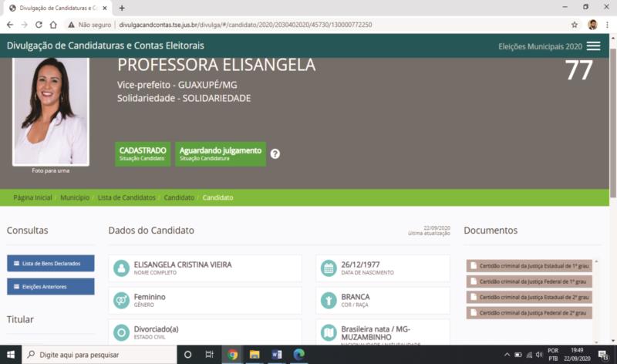Click the person icon beside Elisangela Cristina Vieira
This screenshot has height=364, width=617.
click(x=121, y=268)
